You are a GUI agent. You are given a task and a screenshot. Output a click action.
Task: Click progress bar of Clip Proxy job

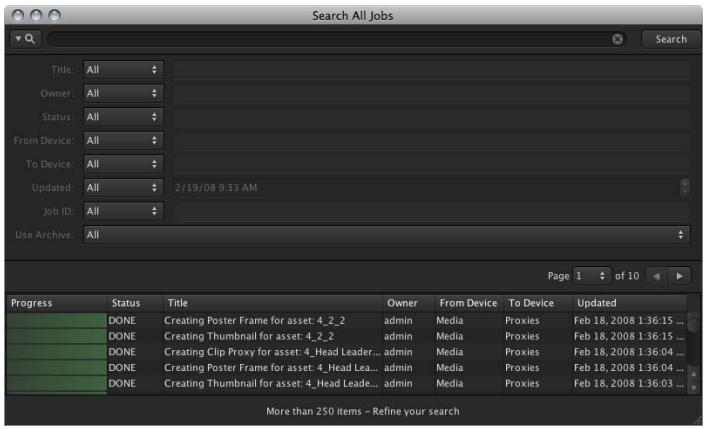point(57,352)
